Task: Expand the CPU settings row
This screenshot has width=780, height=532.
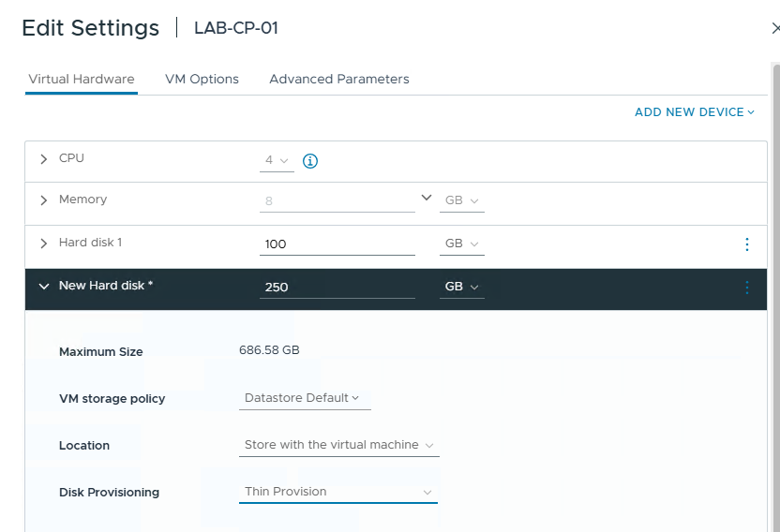Action: pos(43,159)
